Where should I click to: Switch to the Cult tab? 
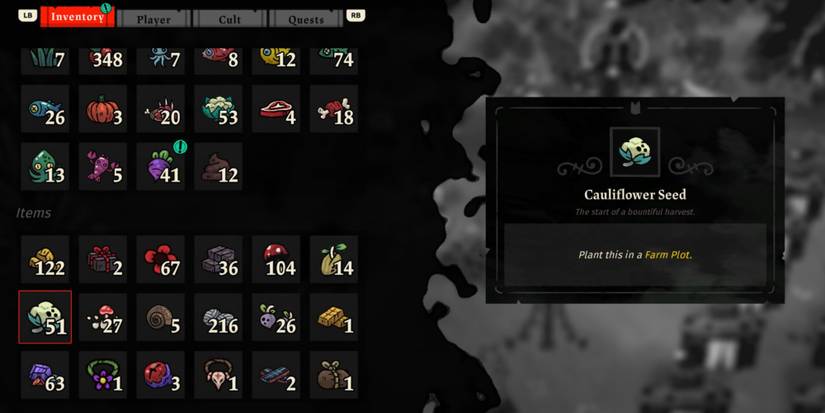coord(229,19)
